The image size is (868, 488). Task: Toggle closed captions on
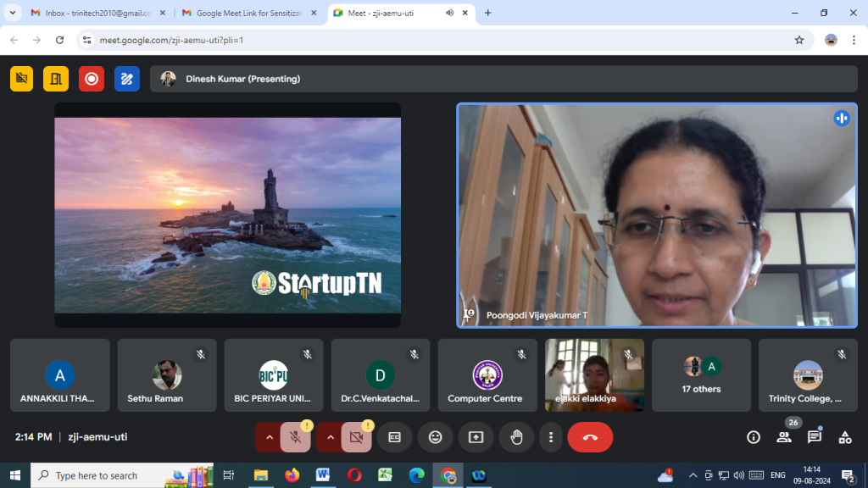pos(394,437)
